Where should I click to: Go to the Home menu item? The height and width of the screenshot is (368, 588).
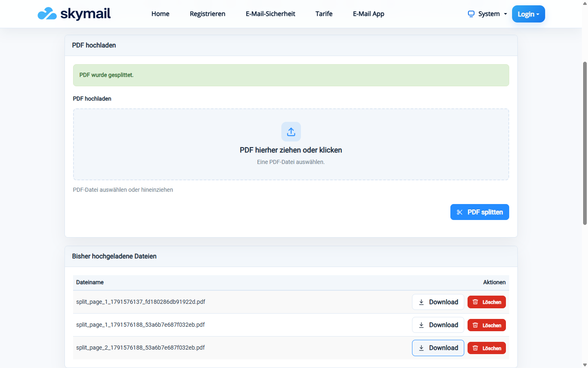160,14
